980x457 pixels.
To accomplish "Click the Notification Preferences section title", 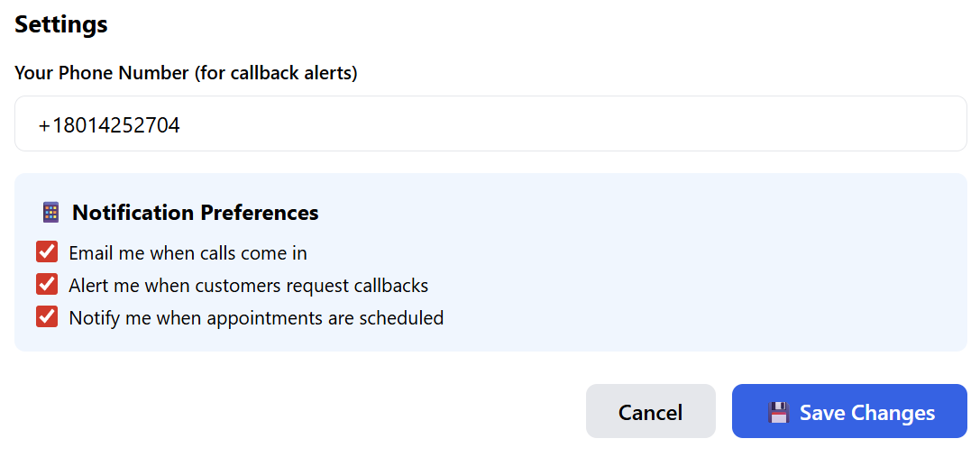I will [195, 213].
